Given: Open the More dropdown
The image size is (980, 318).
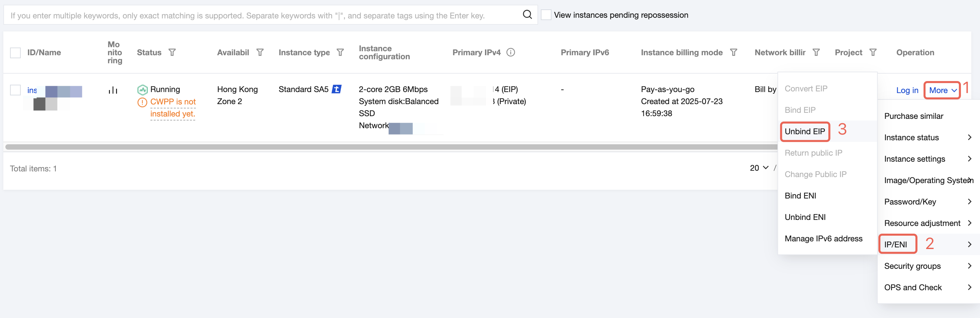Looking at the screenshot, I should (942, 90).
